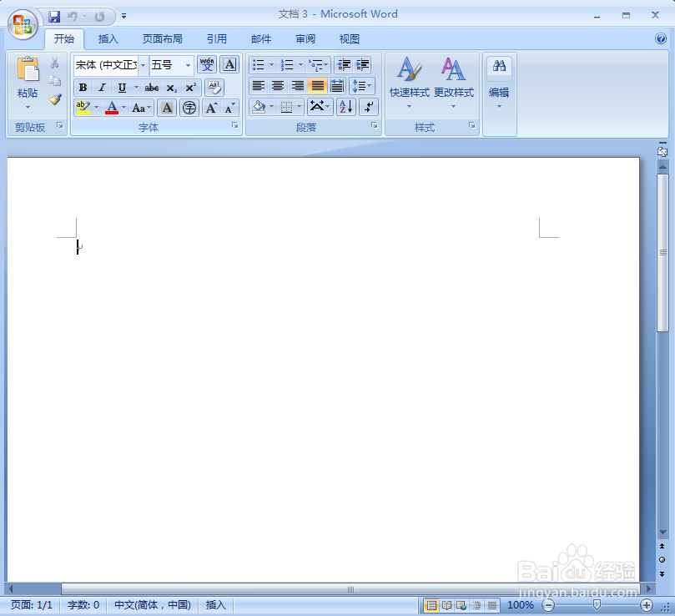
Task: Apply strikethrough formatting with abc icon
Action: coord(152,88)
